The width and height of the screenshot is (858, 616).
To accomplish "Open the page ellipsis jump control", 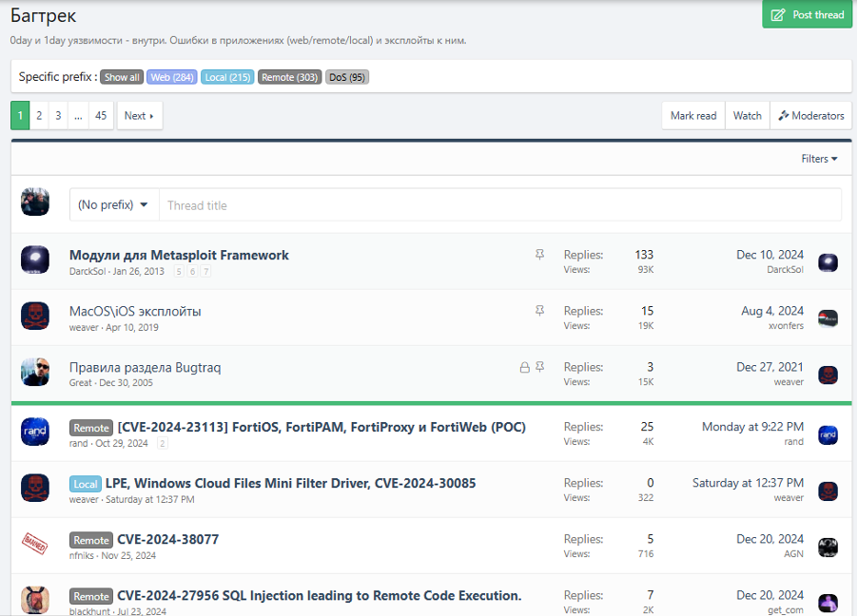I will (x=78, y=115).
